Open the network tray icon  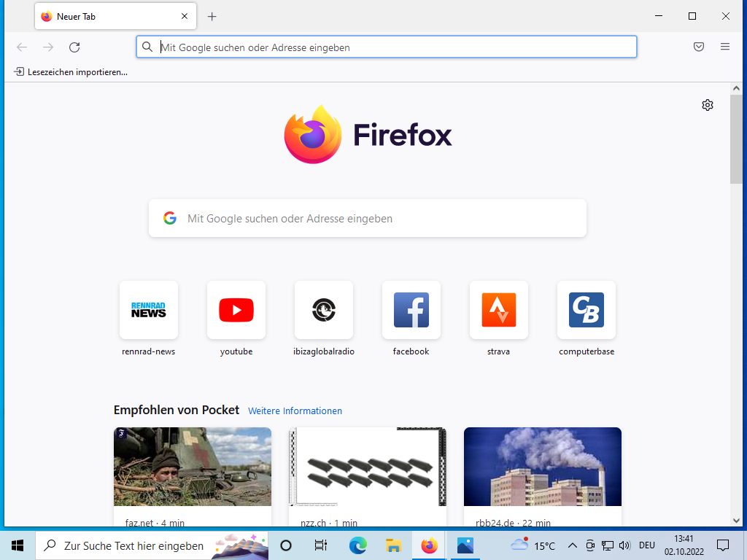608,545
